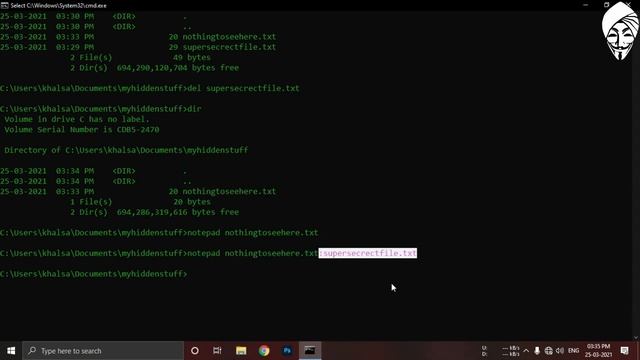Click 'Volume Serial Number is CDB5-2470' line
The height and width of the screenshot is (360, 640).
tap(82, 129)
